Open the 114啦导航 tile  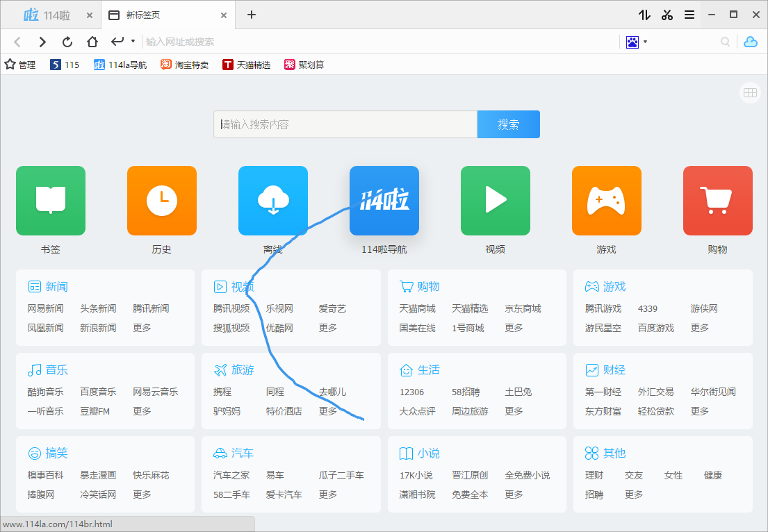tap(384, 201)
